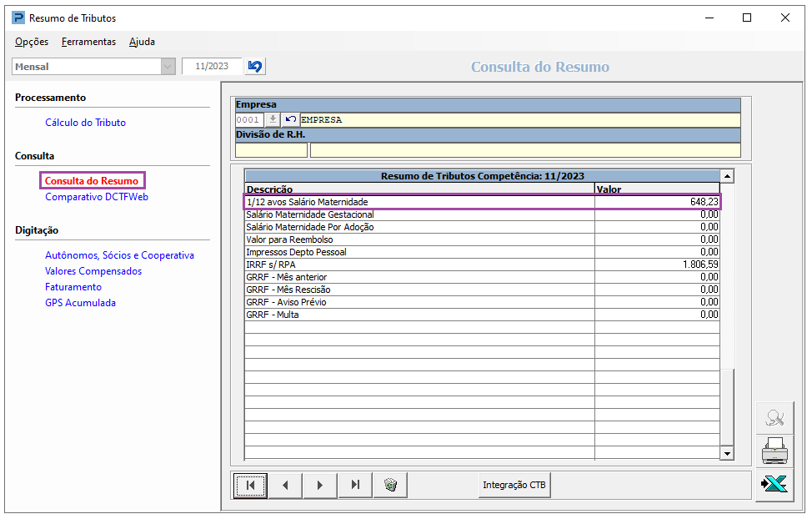Open the Ferramentas menu
The width and height of the screenshot is (812, 519).
pyautogui.click(x=88, y=42)
